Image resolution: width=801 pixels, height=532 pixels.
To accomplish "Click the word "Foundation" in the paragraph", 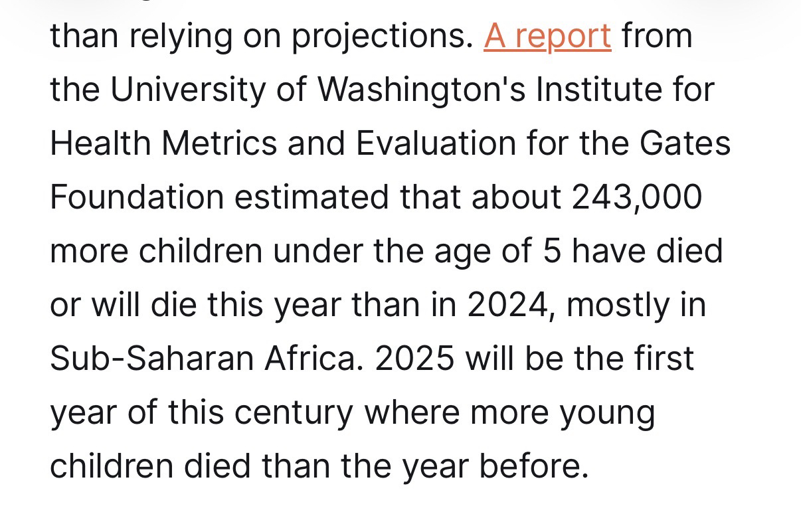I will point(137,197).
